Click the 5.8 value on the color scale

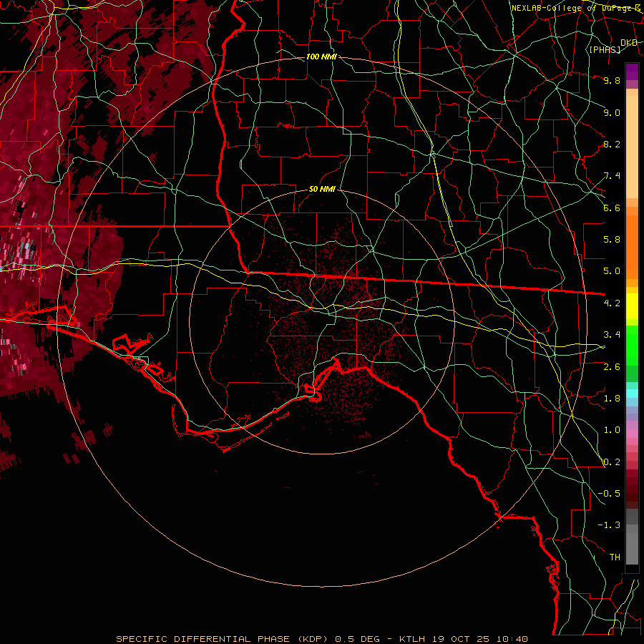point(612,240)
